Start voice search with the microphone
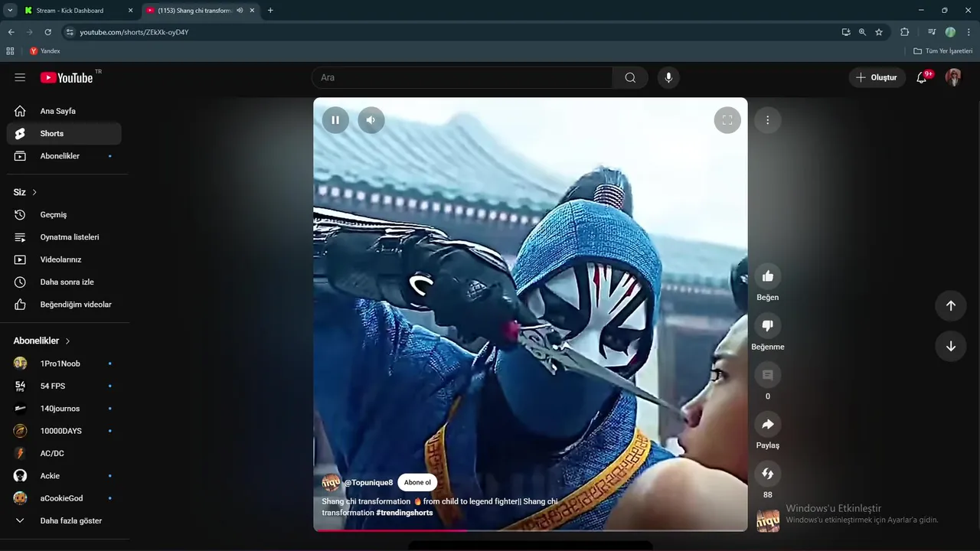The width and height of the screenshot is (980, 551). click(x=668, y=77)
